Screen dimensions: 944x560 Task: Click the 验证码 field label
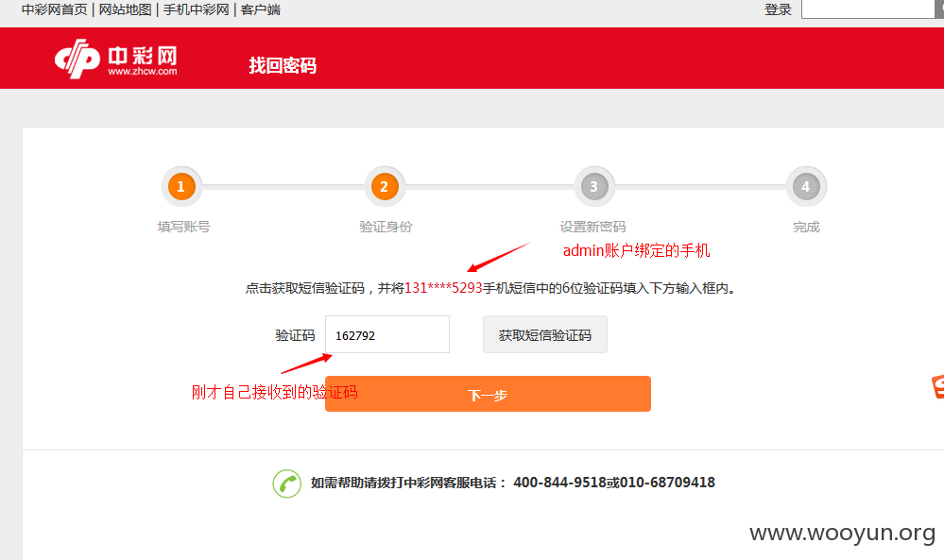tap(295, 335)
